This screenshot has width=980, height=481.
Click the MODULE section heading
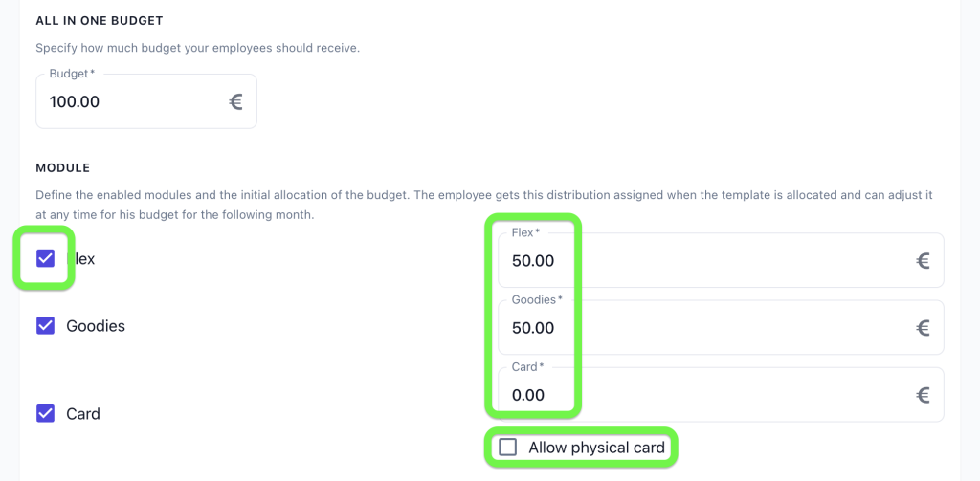click(x=63, y=168)
